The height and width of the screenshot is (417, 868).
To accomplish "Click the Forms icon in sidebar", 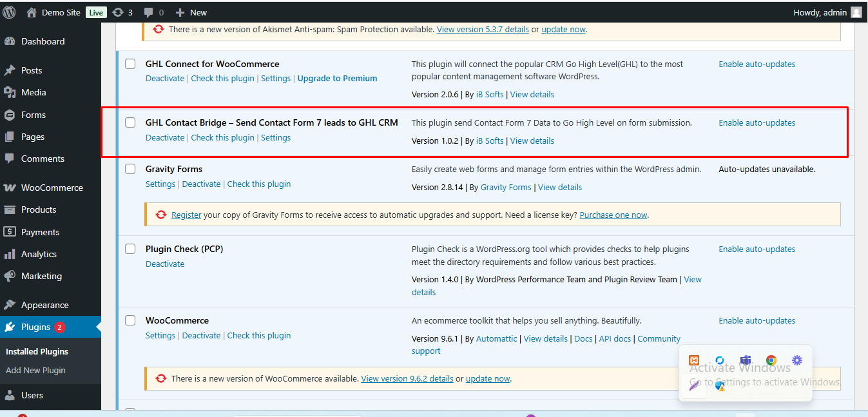I will 10,115.
